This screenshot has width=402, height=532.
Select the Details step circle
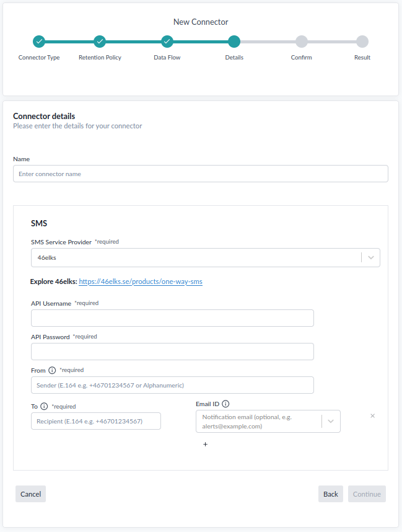234,42
